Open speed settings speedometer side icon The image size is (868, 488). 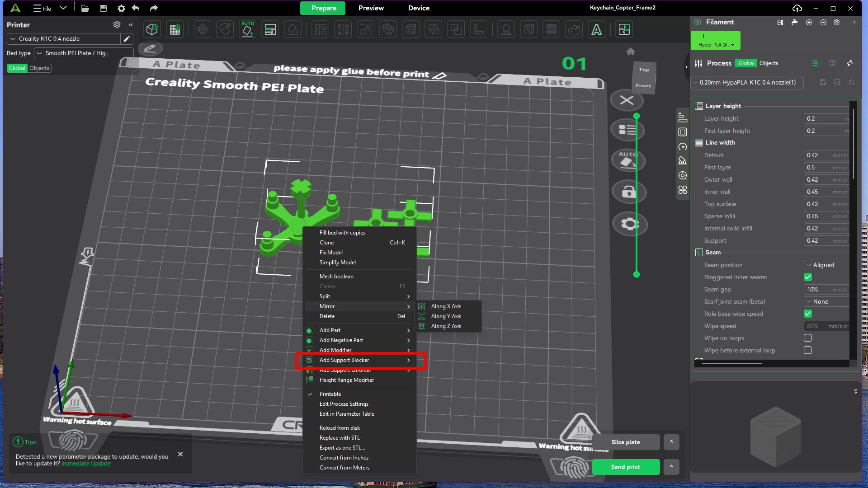click(683, 146)
